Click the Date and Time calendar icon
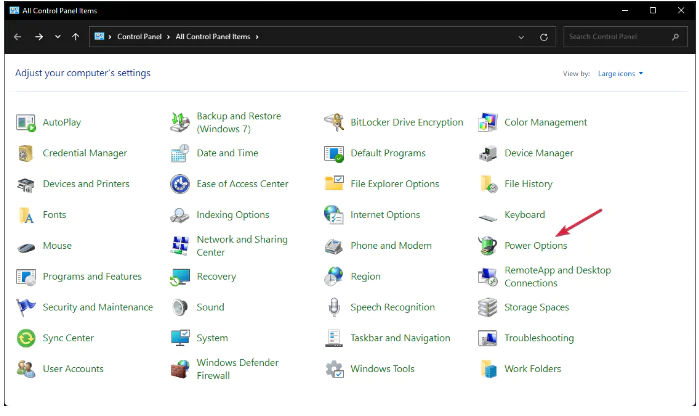This screenshot has height=416, width=699. [x=180, y=153]
